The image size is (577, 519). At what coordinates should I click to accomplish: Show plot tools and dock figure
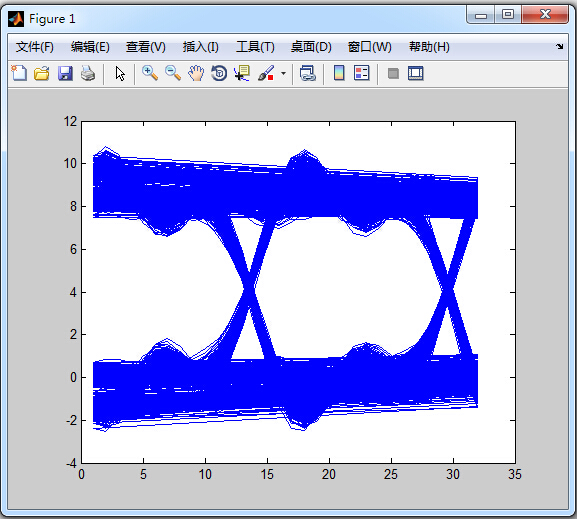[415, 73]
